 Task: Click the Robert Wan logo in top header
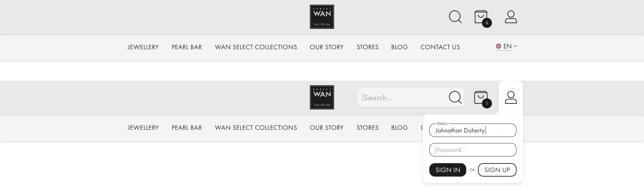tap(322, 17)
